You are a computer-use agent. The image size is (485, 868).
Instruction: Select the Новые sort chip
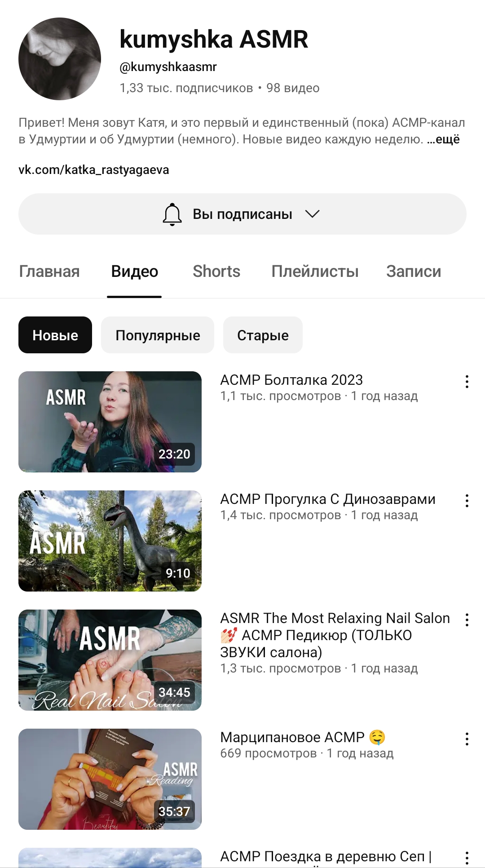coord(55,335)
